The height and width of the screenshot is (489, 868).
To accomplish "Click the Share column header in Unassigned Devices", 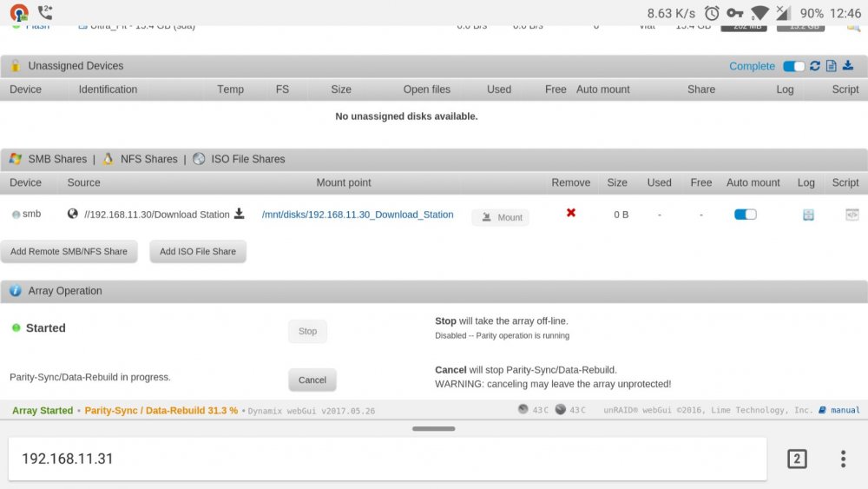I will pyautogui.click(x=700, y=89).
